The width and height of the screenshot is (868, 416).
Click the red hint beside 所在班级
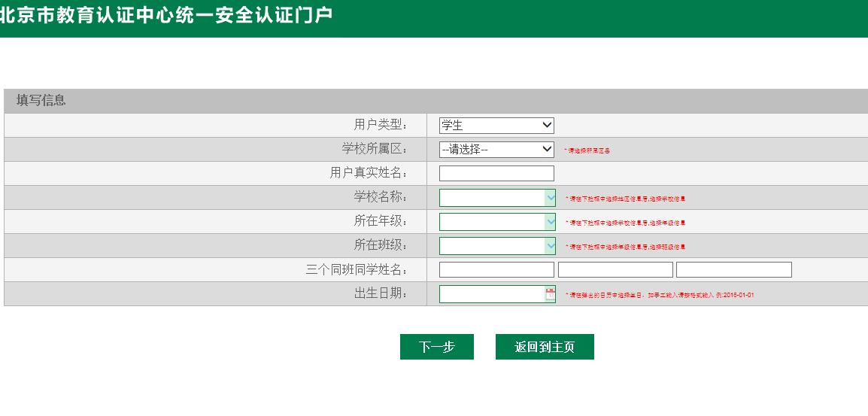coord(626,247)
